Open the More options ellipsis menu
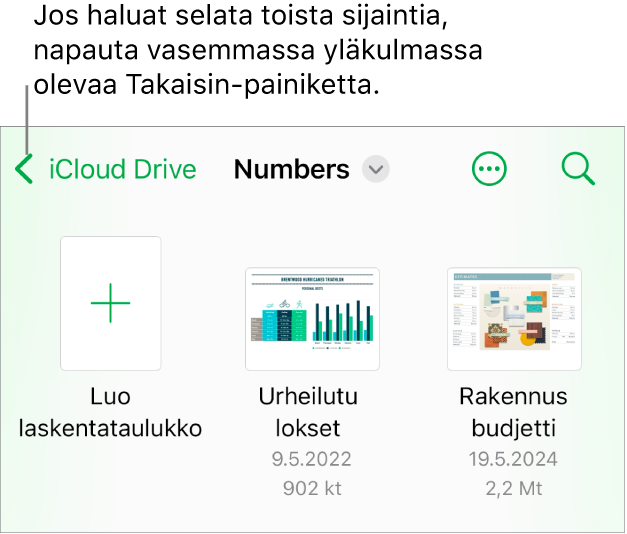 click(x=489, y=169)
